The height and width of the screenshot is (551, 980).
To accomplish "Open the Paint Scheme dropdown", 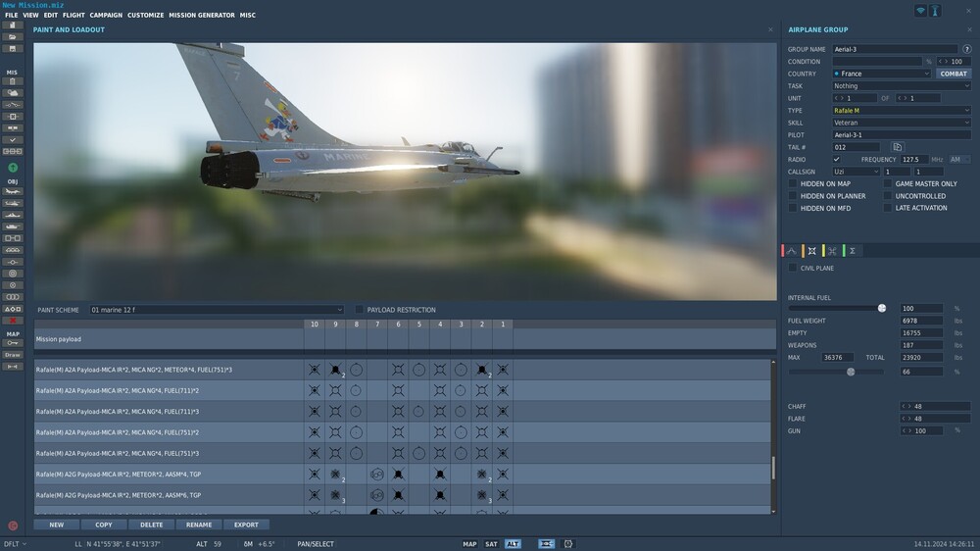I will coord(217,310).
